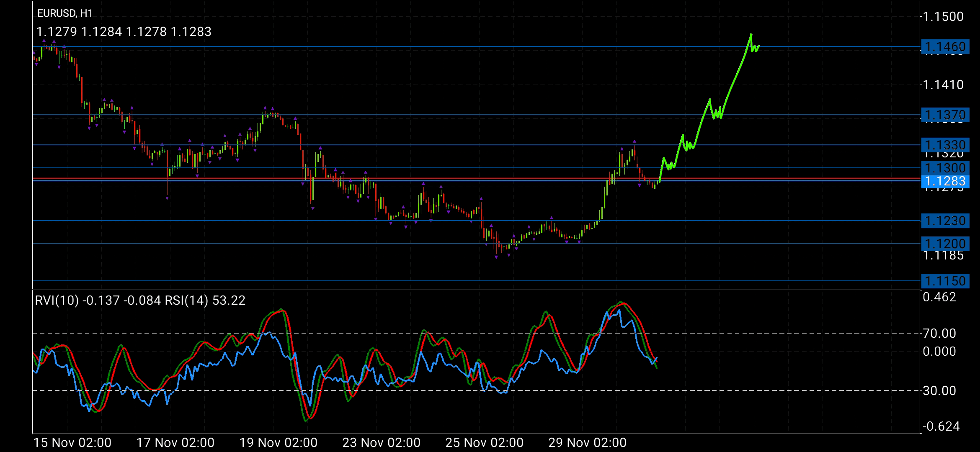This screenshot has height=452, width=980.
Task: Click the OHLC price values text
Action: click(x=124, y=32)
